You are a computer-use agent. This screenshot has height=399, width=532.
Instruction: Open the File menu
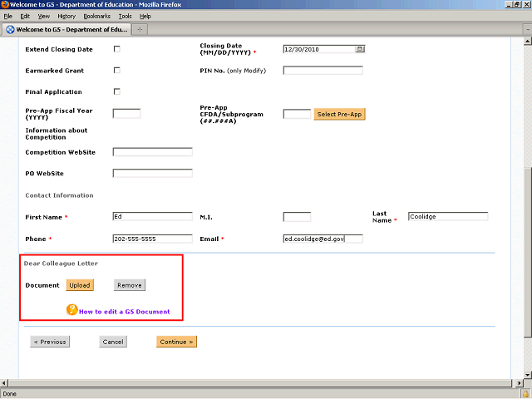click(7, 17)
